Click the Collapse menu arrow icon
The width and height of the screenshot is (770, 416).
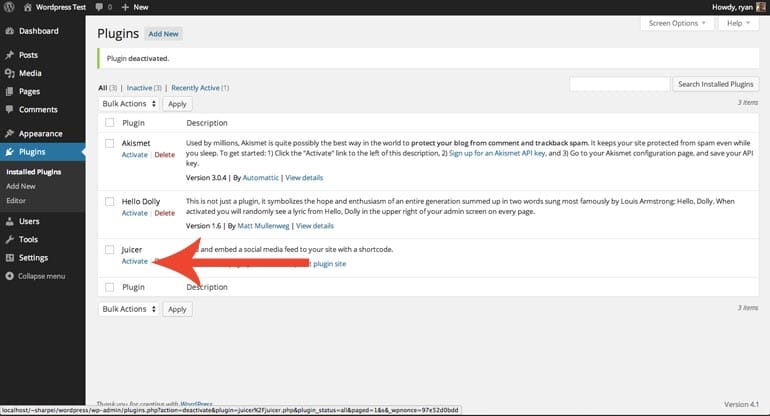9,276
